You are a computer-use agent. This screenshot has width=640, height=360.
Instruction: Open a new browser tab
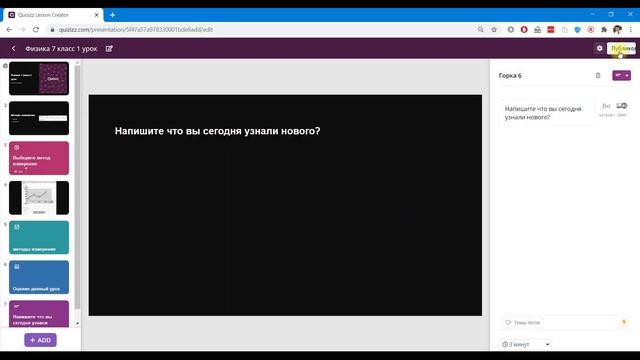click(112, 15)
